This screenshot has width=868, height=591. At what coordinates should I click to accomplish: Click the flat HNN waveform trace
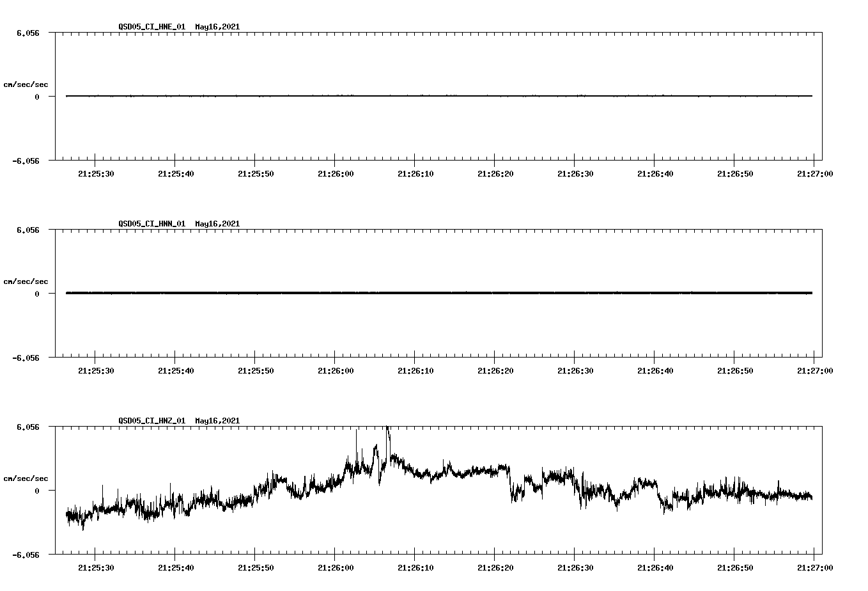(x=384, y=292)
